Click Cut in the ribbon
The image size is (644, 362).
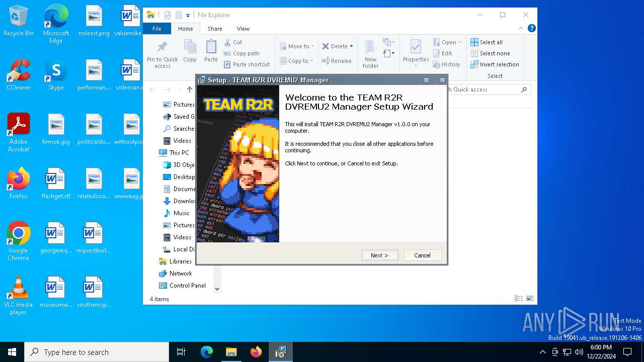click(x=233, y=42)
